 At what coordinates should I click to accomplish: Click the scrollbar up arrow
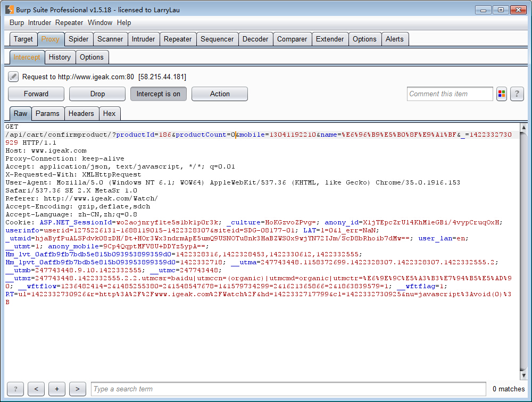(x=523, y=128)
